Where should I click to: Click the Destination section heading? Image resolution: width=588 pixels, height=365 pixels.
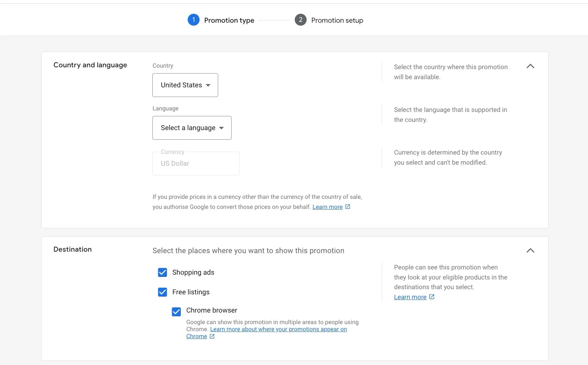72,249
